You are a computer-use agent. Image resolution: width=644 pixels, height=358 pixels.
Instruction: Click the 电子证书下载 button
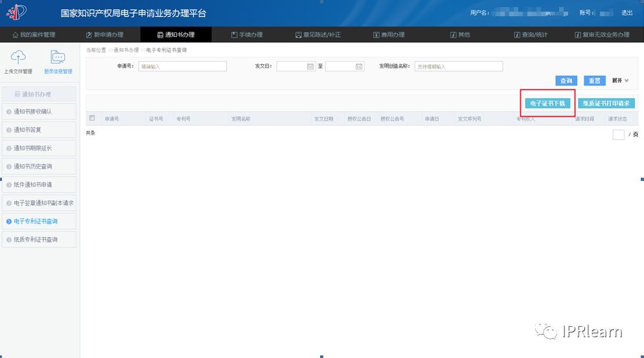pos(547,103)
